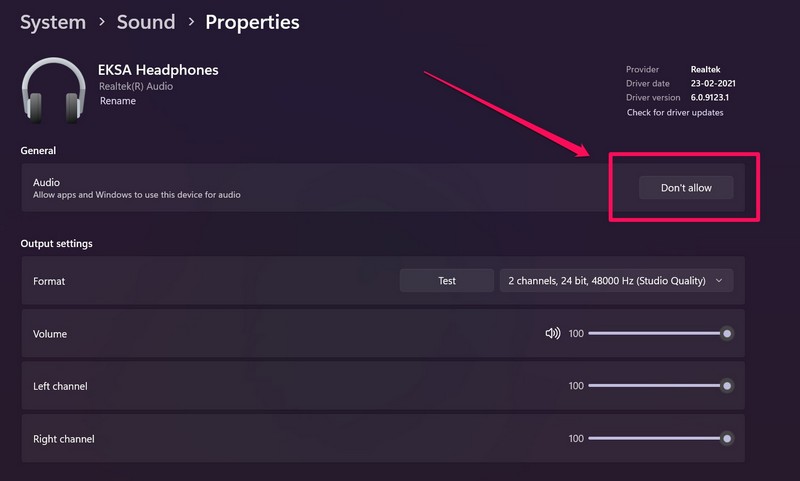Screen dimensions: 800x481
Task: Open the Studio Quality format dropdown
Action: click(616, 281)
